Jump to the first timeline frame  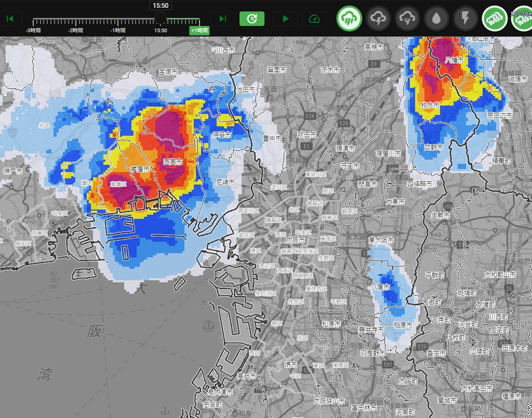click(10, 19)
